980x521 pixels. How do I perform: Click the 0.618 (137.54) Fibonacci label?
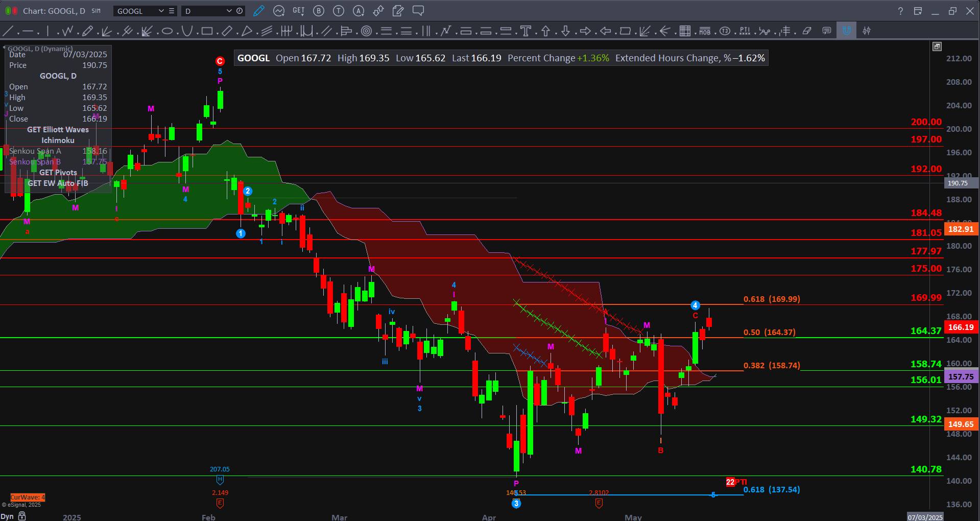pos(772,489)
